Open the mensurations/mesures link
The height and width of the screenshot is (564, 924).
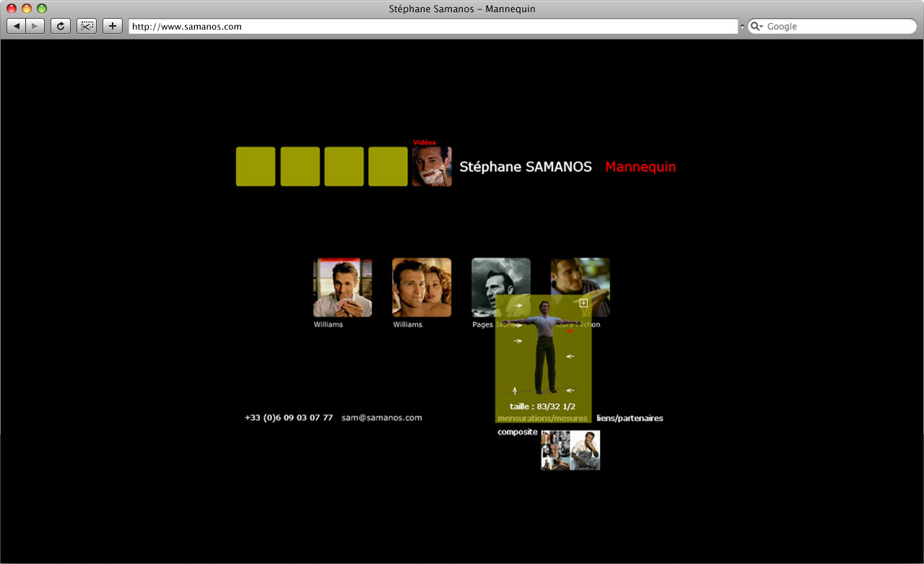(x=543, y=418)
